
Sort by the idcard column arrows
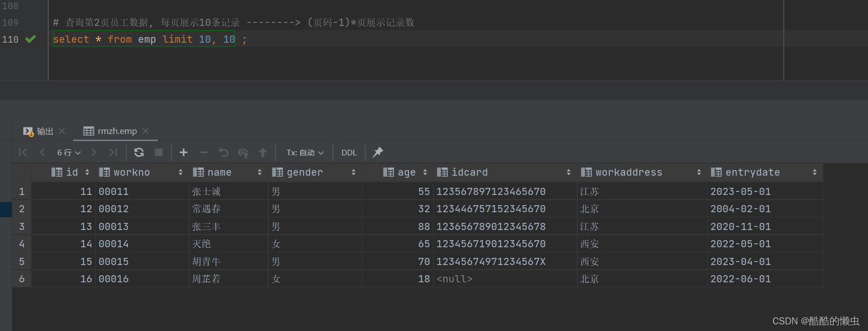(x=569, y=172)
